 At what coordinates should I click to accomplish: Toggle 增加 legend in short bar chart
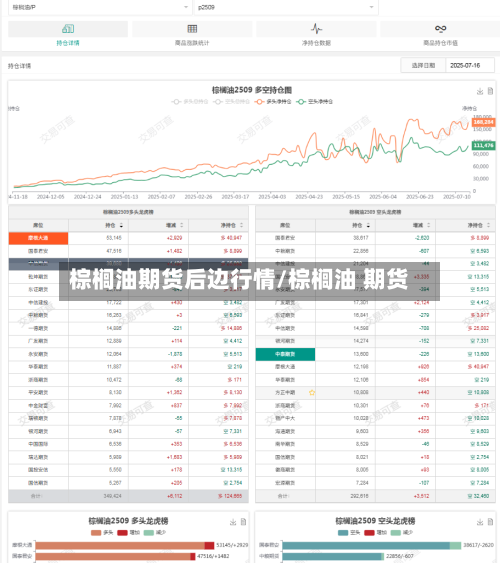click(375, 532)
